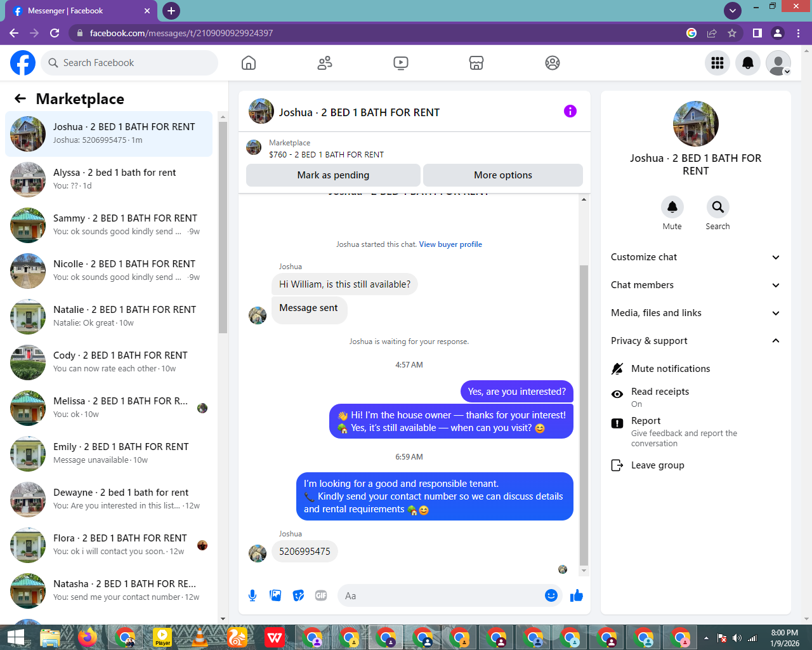Open Dewayne conversation in list
This screenshot has height=650, width=812.
(109, 500)
